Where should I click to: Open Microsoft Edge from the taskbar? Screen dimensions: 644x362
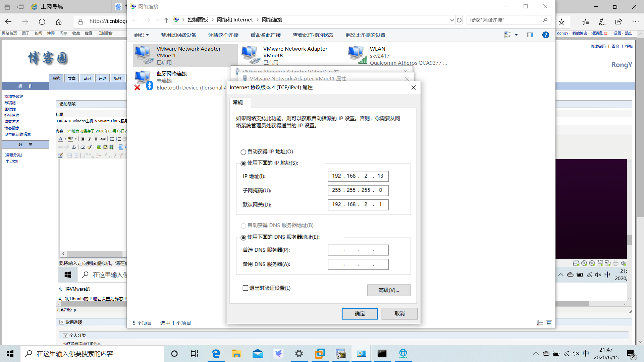click(x=216, y=354)
